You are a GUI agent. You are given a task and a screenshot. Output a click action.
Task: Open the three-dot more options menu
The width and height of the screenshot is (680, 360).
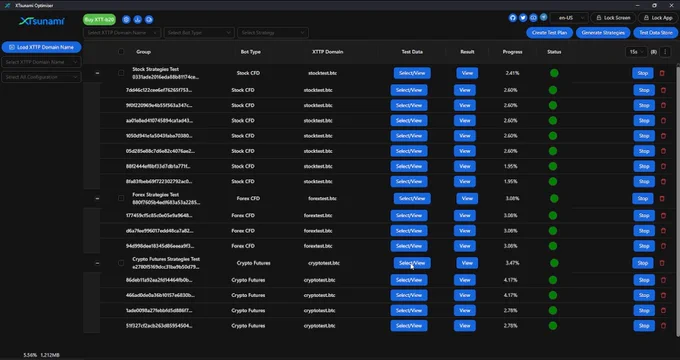665,52
